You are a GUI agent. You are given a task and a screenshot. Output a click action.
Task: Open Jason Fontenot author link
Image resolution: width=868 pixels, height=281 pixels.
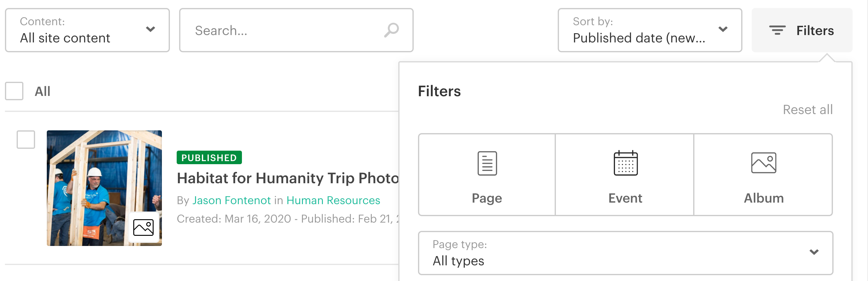(231, 200)
